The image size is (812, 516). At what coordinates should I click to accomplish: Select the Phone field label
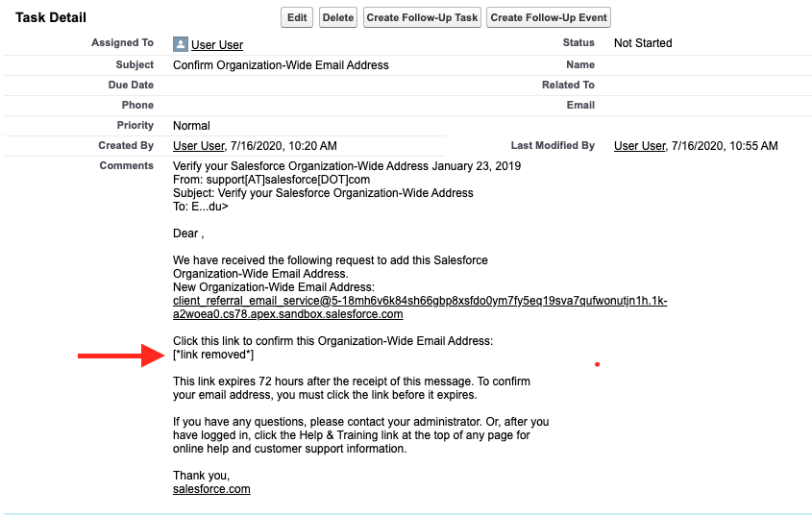click(137, 105)
